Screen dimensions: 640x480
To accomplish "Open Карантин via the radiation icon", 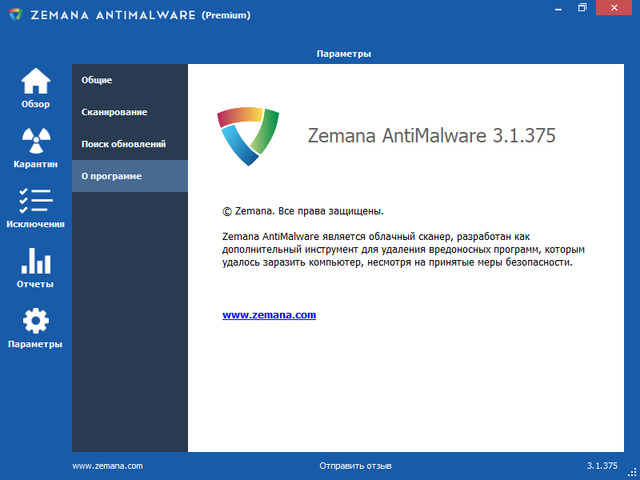I will pos(35,142).
